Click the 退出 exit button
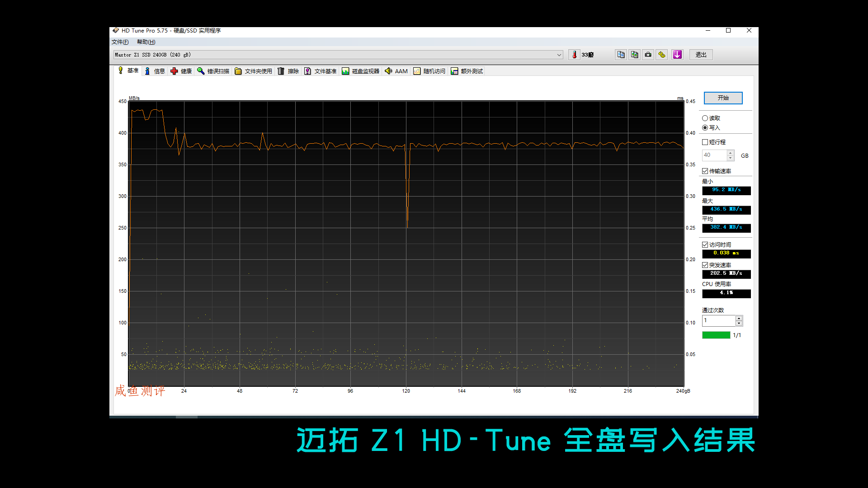The width and height of the screenshot is (868, 488). click(701, 55)
